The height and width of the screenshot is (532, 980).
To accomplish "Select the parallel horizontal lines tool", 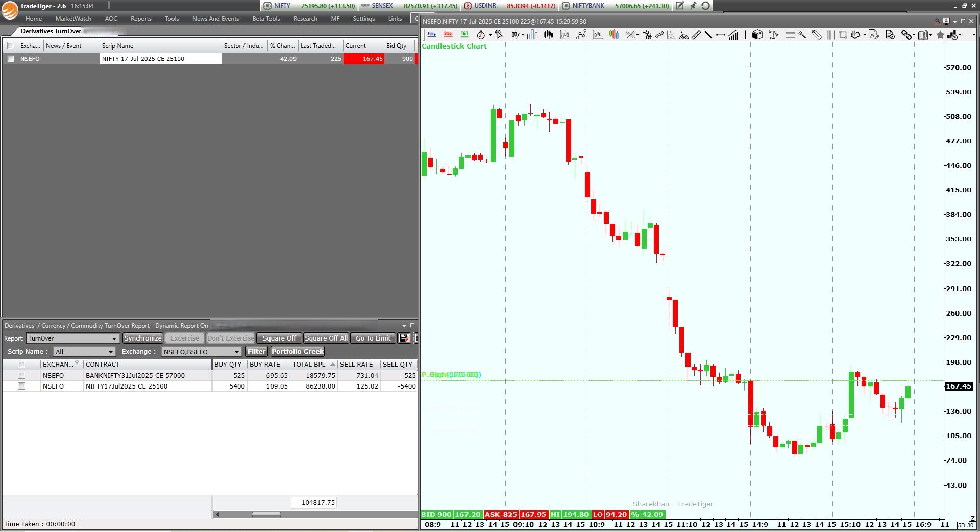I will click(x=790, y=35).
